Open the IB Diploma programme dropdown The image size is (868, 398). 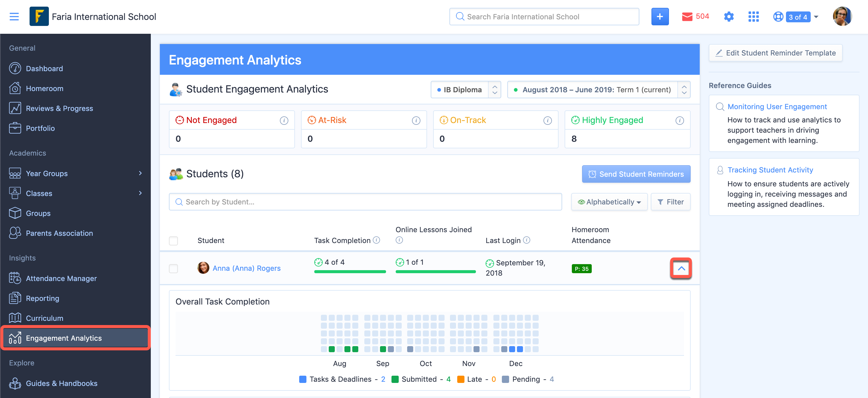tap(465, 90)
